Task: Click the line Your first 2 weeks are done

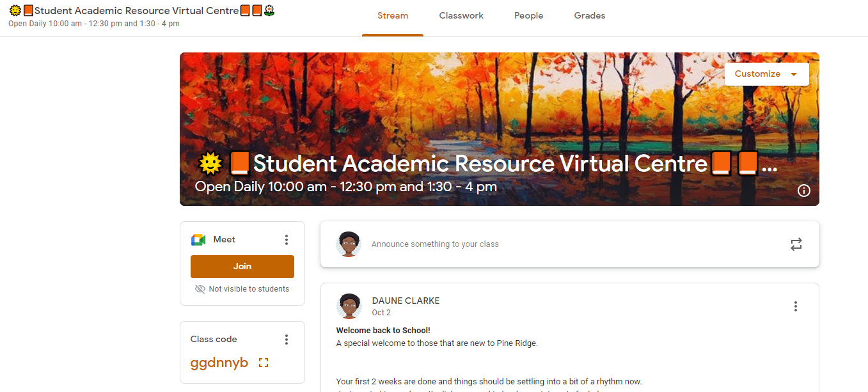Action: tap(489, 382)
